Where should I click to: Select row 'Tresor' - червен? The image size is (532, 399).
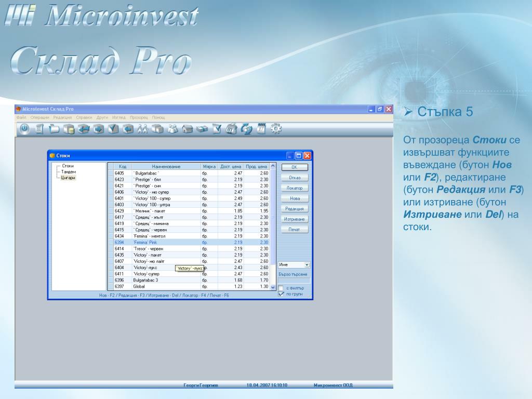click(189, 249)
